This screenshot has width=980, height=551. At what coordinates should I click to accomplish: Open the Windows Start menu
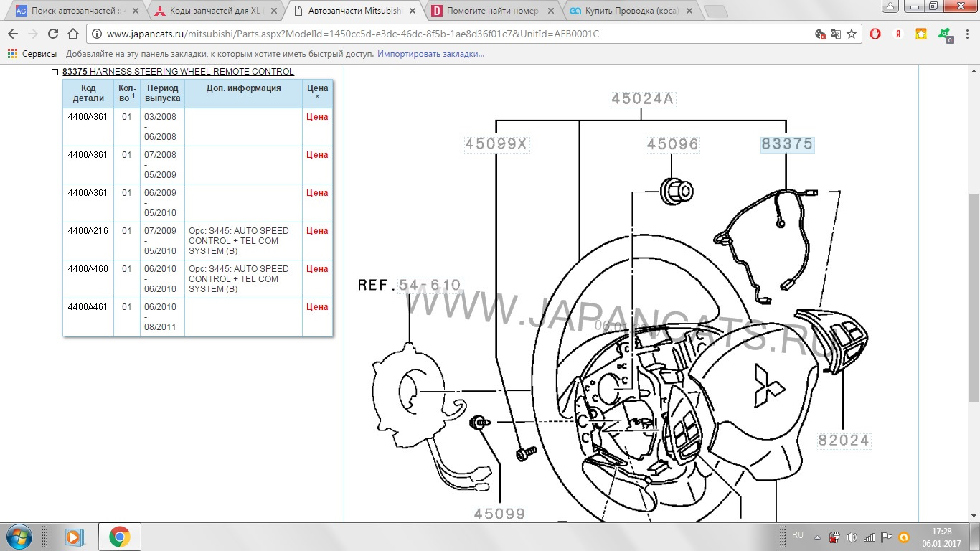[x=19, y=537]
